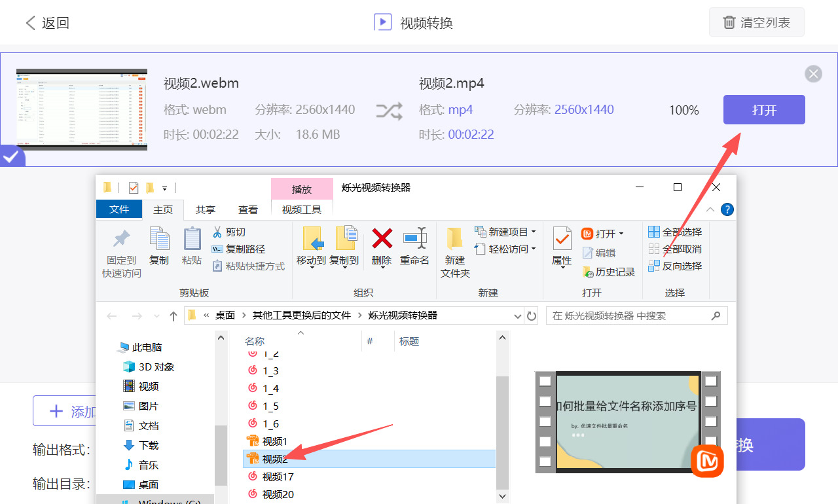Click 全部选择 in the ribbon

tap(675, 232)
